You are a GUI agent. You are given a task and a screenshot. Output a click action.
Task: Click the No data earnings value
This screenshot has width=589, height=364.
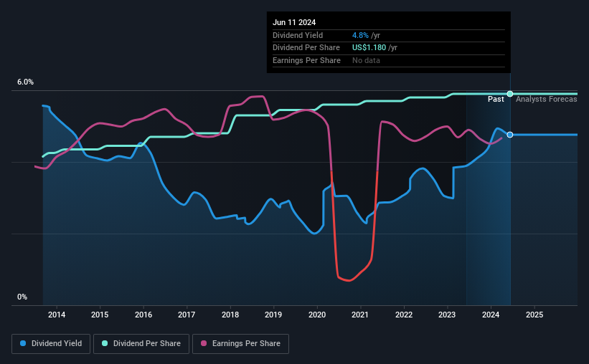pyautogui.click(x=366, y=60)
